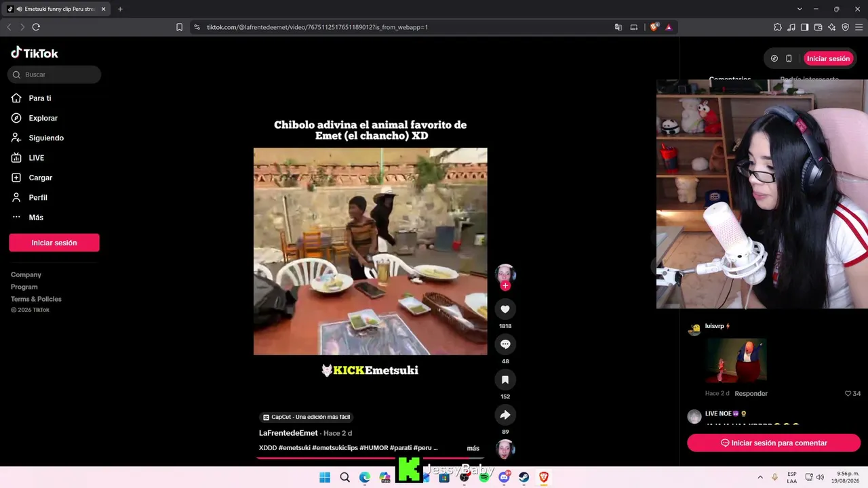Screen dimensions: 868x488
Task: Follow the creator via the red plus badge
Action: coord(505,285)
